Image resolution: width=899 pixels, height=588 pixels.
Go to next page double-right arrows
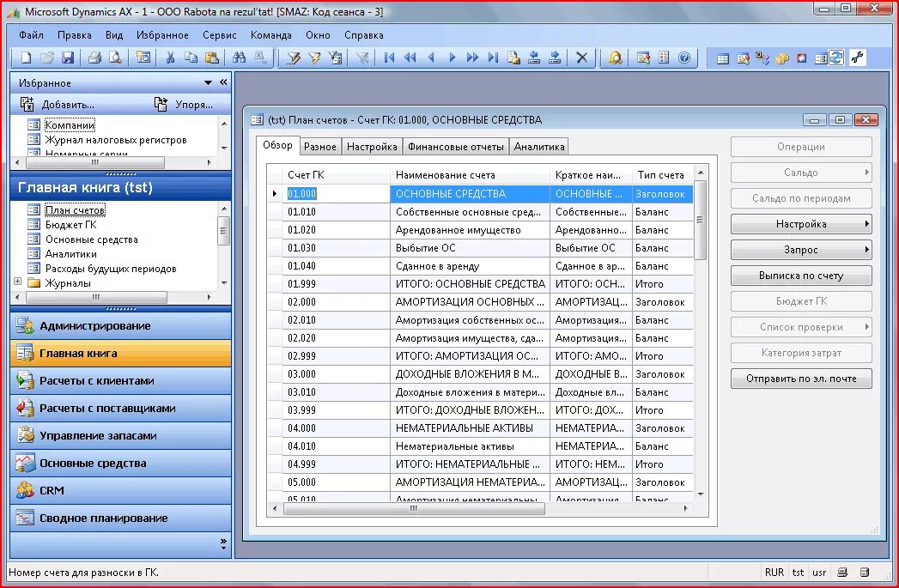472,58
